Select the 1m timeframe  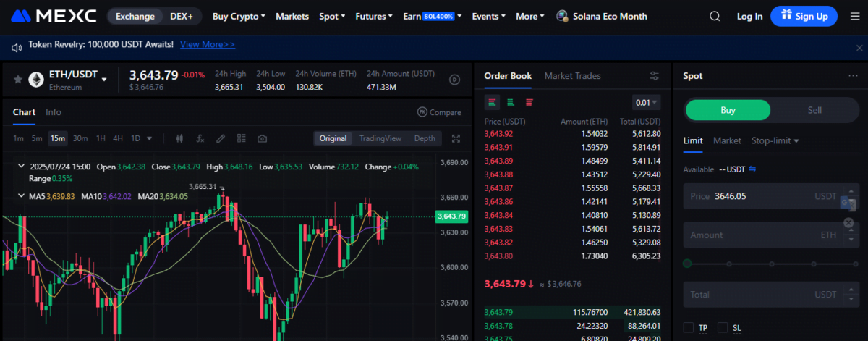[x=18, y=138]
